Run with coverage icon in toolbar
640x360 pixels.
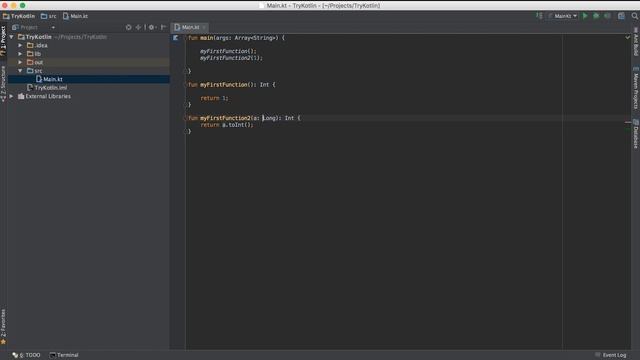click(x=607, y=16)
